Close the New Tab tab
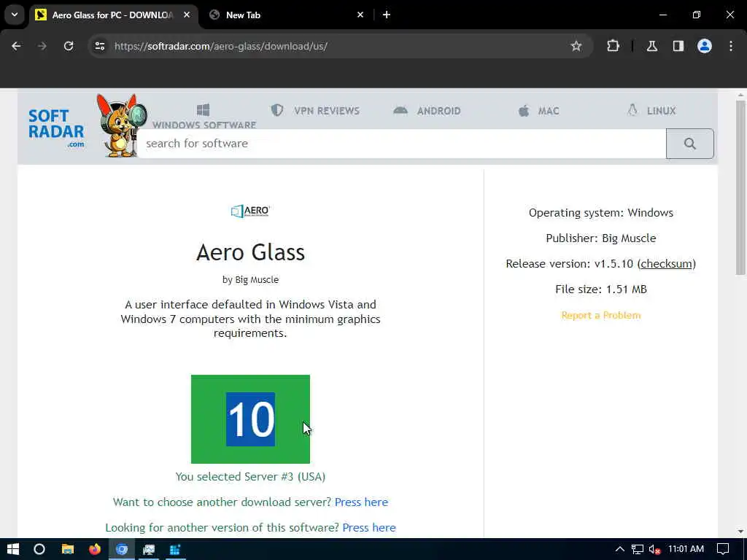 point(360,15)
